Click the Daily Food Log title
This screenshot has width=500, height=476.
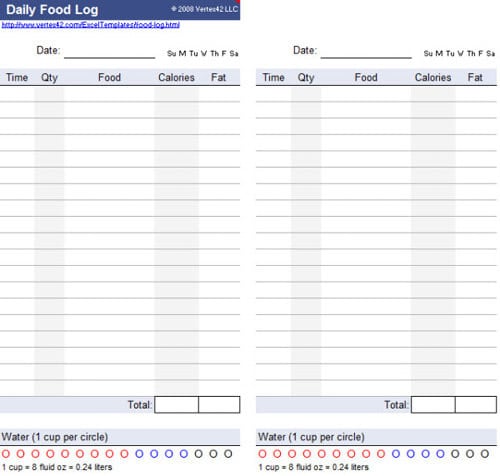[x=52, y=10]
